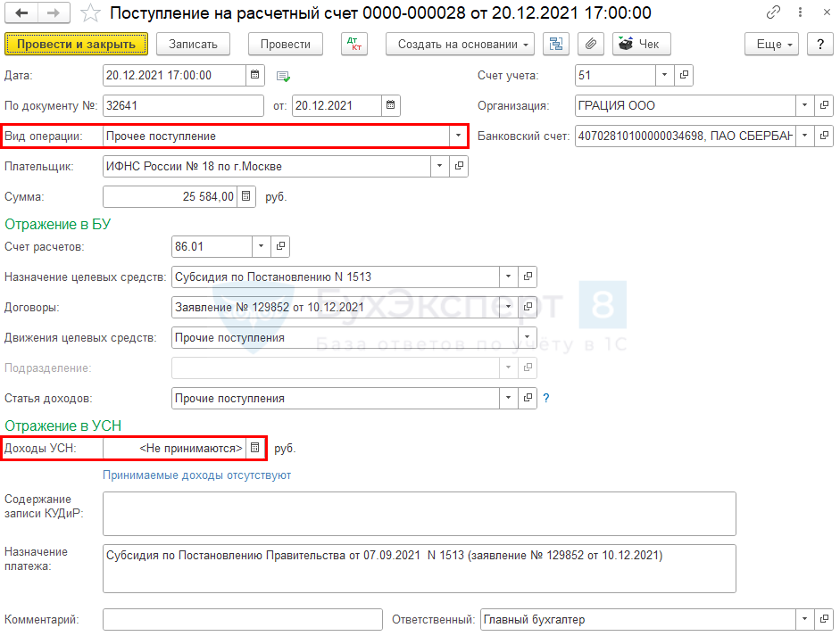Close the document with X
This screenshot has width=840, height=636.
pos(827,12)
